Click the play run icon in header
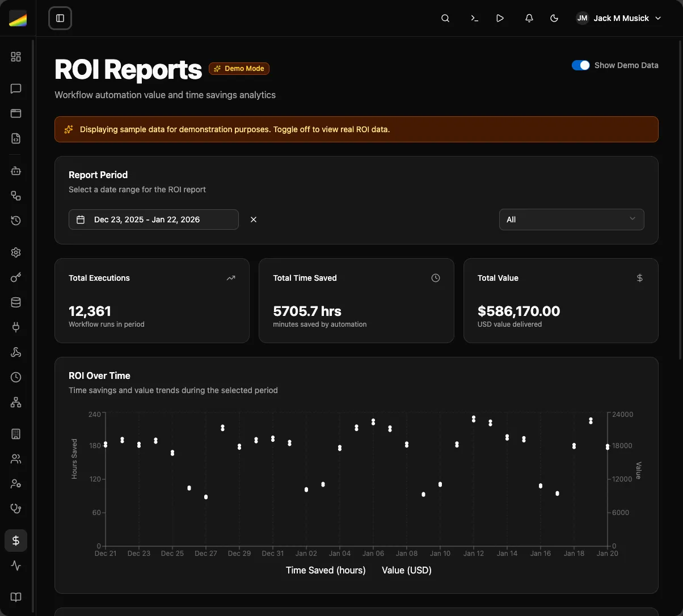The height and width of the screenshot is (616, 683). [500, 18]
